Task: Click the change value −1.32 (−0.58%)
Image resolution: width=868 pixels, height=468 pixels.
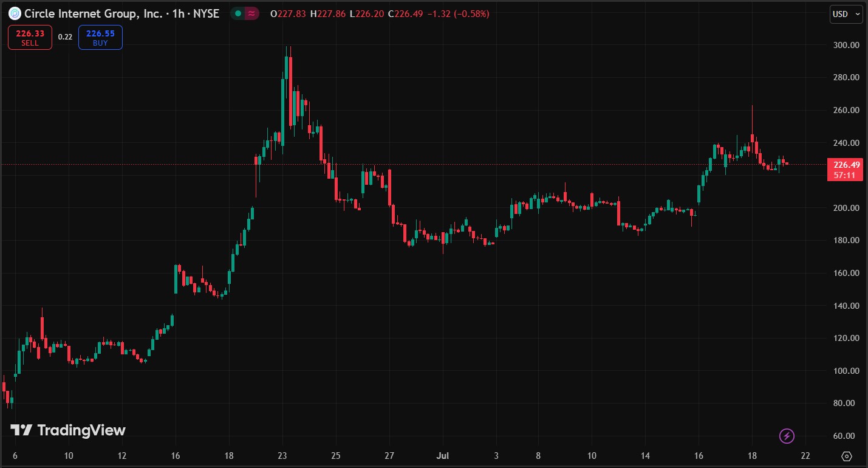Action: [458, 13]
